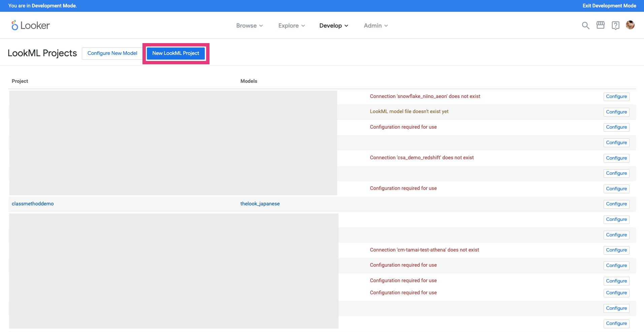This screenshot has width=644, height=332.
Task: Expand the Explore dropdown
Action: click(291, 25)
